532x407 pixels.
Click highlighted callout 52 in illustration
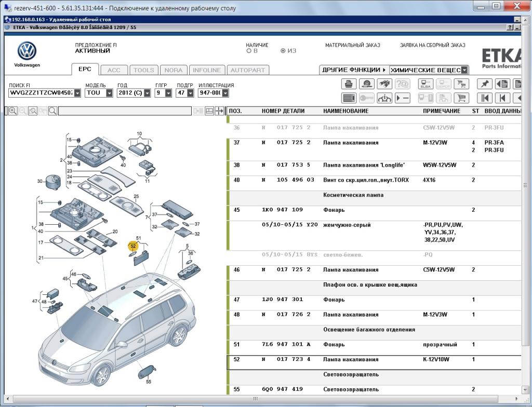pos(133,246)
